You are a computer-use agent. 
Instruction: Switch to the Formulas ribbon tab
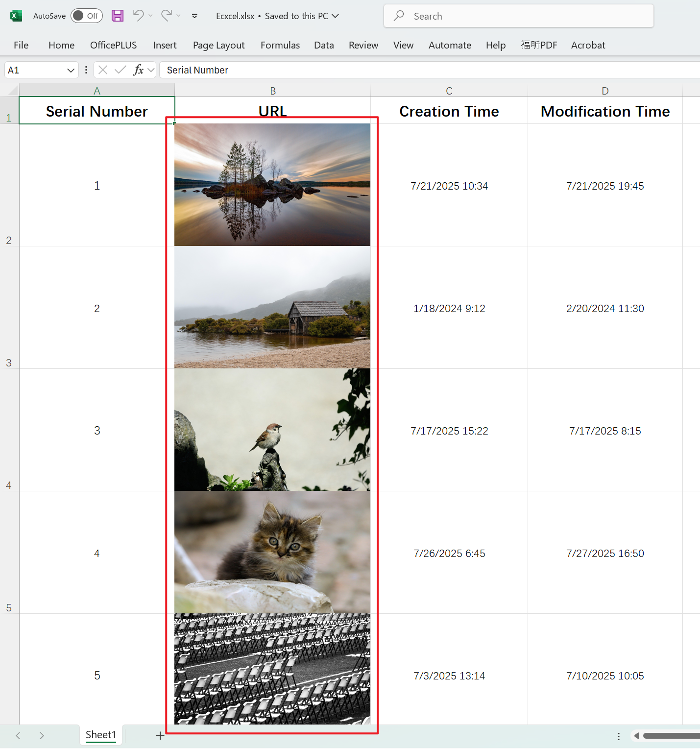coord(280,45)
